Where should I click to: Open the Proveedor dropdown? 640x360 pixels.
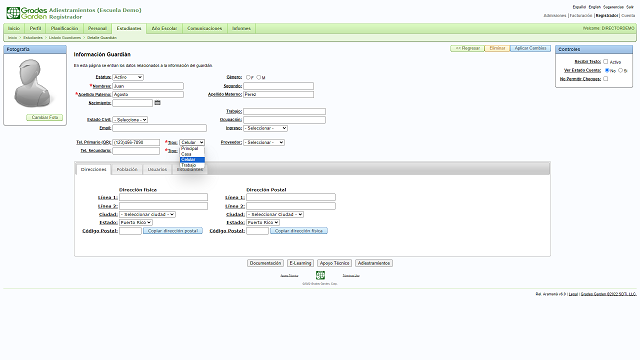click(264, 142)
